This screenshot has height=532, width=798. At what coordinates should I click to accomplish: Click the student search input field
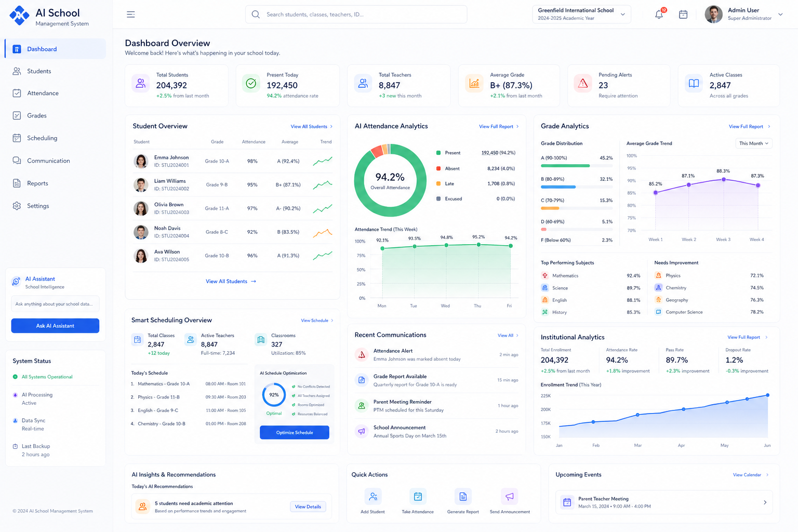tap(356, 15)
